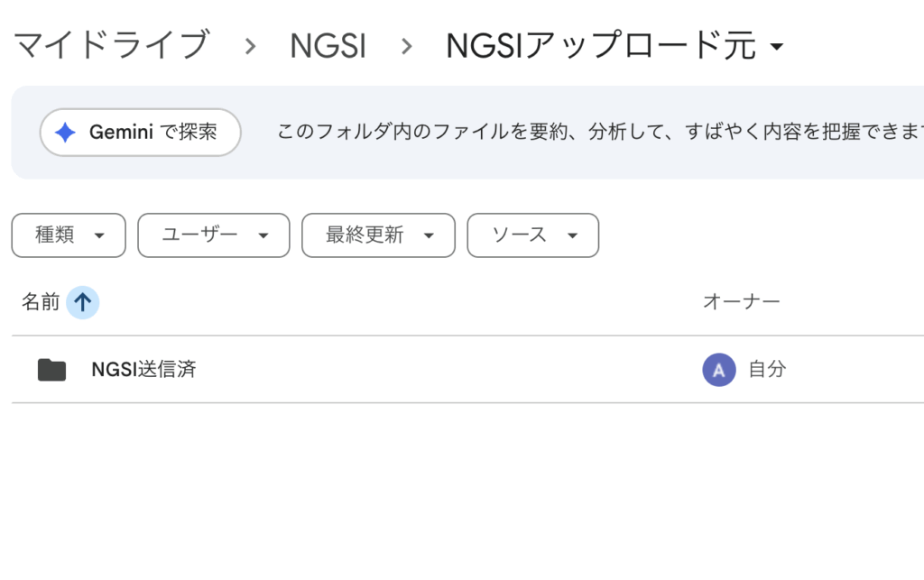
Task: Go to マイドライブ in the breadcrumb
Action: click(x=112, y=45)
